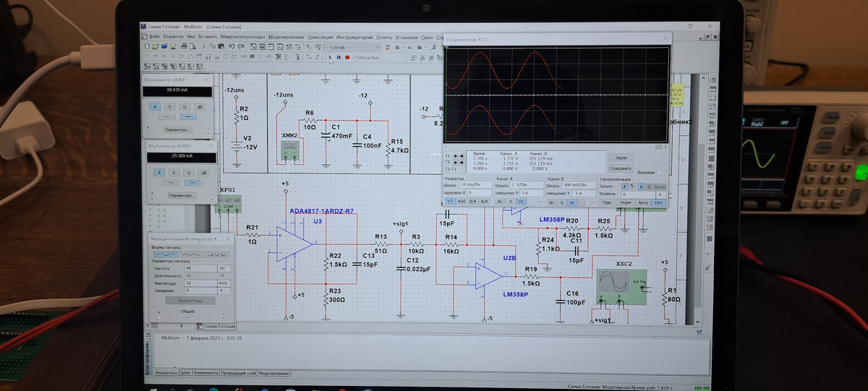Viewport: 868px width, 391px height.
Task: Print the circuit schematic
Action: pyautogui.click(x=184, y=46)
